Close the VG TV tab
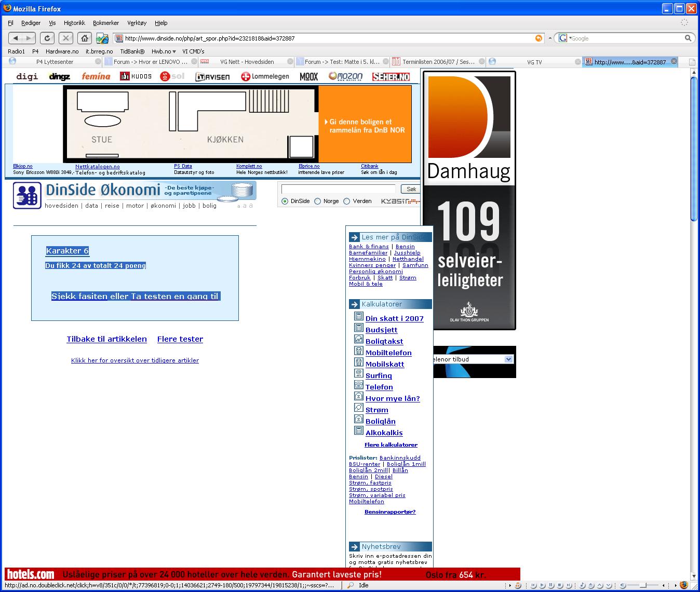 tap(578, 61)
